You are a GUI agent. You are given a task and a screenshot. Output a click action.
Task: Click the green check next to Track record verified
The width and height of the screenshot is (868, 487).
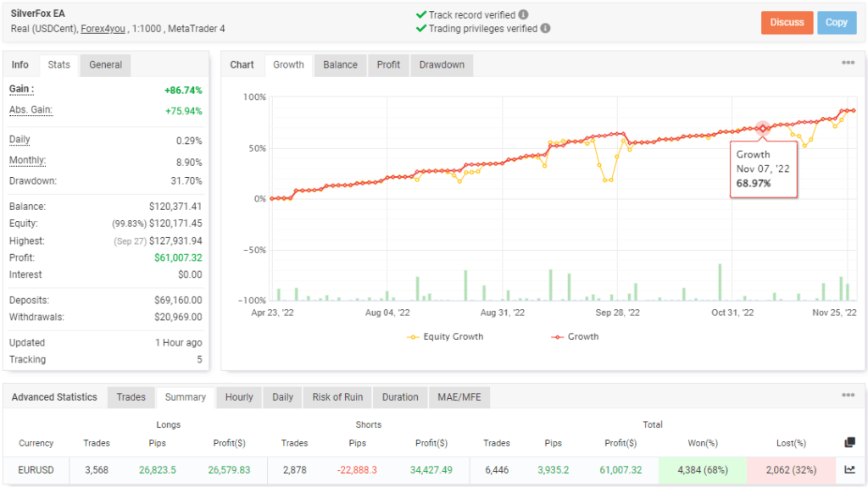click(x=421, y=14)
